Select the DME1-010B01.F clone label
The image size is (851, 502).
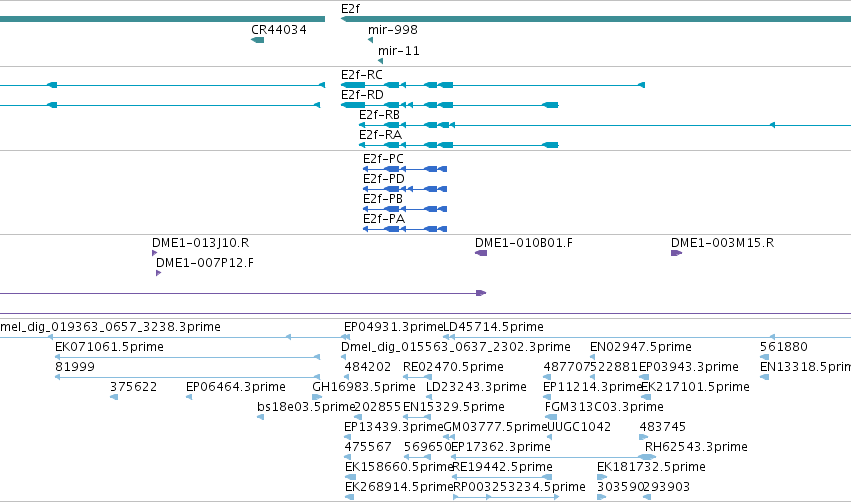point(524,243)
